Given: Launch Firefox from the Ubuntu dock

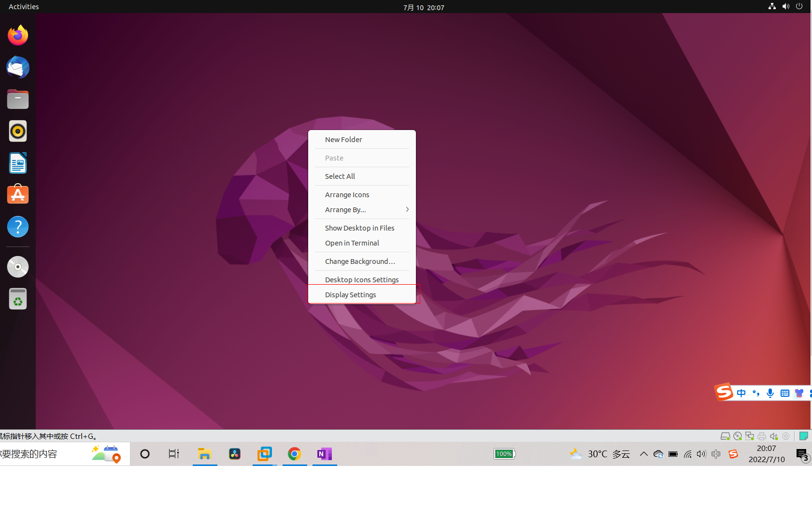Looking at the screenshot, I should pyautogui.click(x=17, y=35).
